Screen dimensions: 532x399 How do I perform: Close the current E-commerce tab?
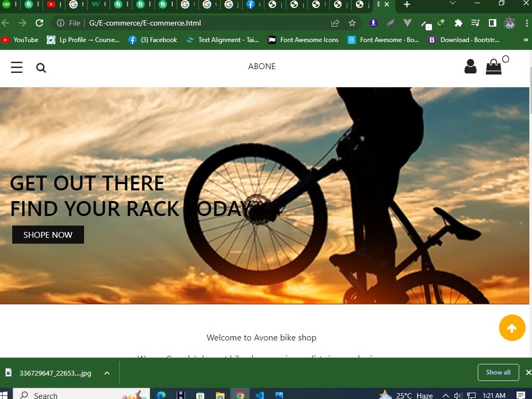coord(386,4)
